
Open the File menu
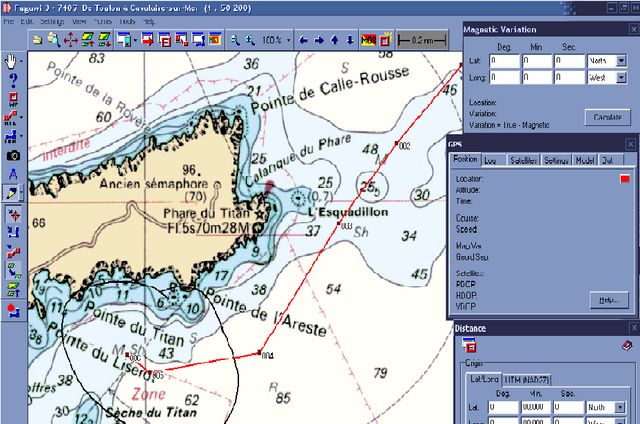[x=9, y=21]
